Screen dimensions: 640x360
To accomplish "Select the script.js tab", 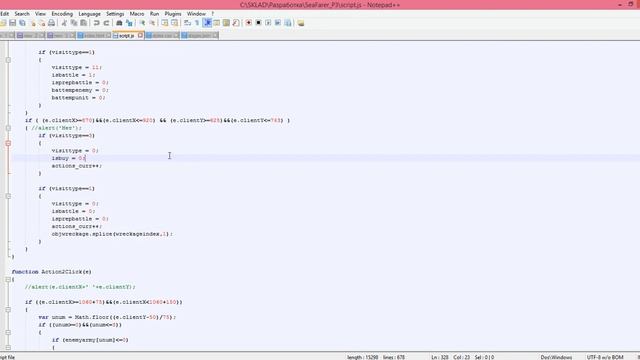I will click(126, 36).
